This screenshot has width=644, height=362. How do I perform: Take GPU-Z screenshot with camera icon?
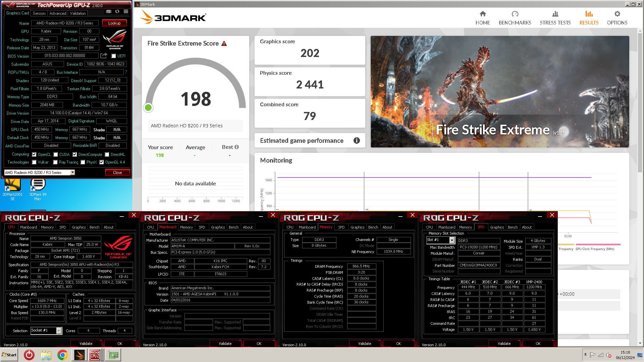[108, 11]
